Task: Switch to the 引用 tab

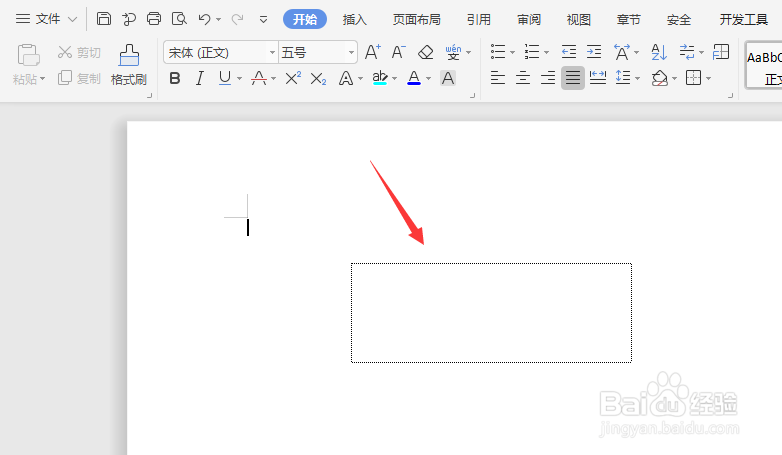Action: tap(479, 19)
